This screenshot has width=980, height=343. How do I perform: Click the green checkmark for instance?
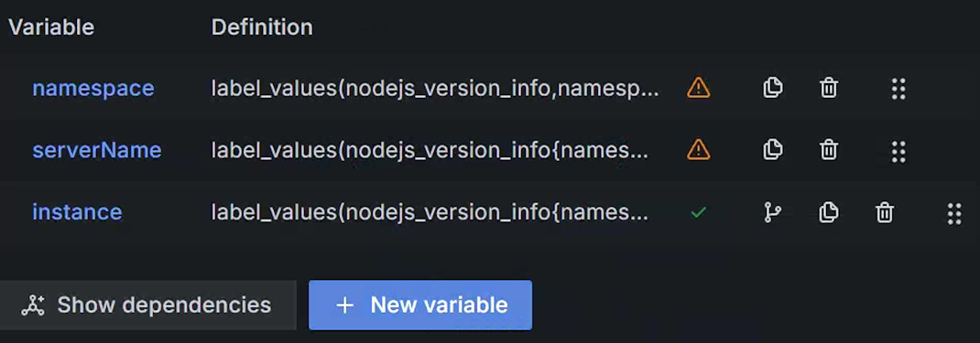tap(698, 212)
